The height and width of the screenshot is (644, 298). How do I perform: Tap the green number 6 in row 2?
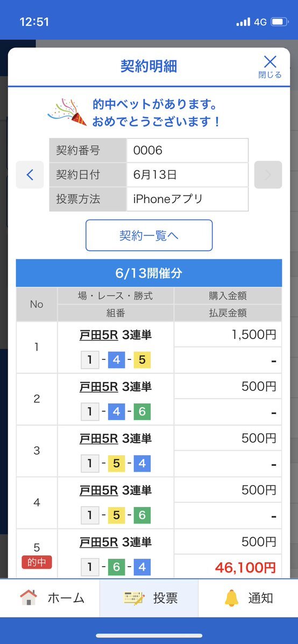tap(142, 411)
